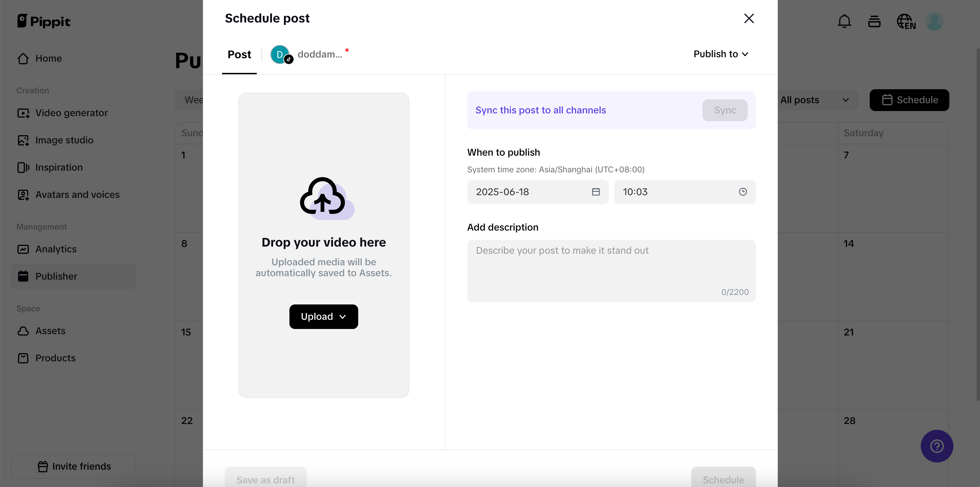The image size is (980, 487).
Task: Select Inspiration in the sidebar
Action: pyautogui.click(x=59, y=168)
